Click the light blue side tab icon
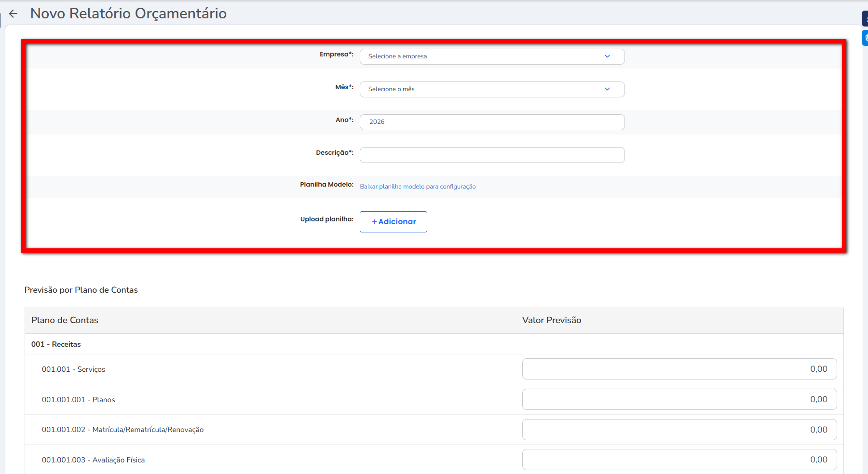Viewport: 868px width, 474px height. (x=865, y=38)
